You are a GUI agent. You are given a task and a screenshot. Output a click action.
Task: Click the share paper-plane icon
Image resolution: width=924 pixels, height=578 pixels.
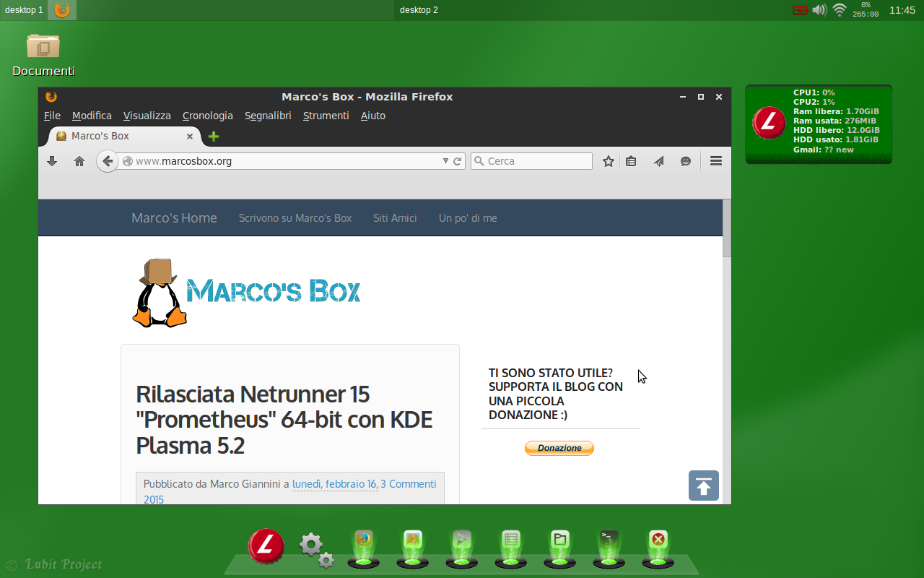658,160
